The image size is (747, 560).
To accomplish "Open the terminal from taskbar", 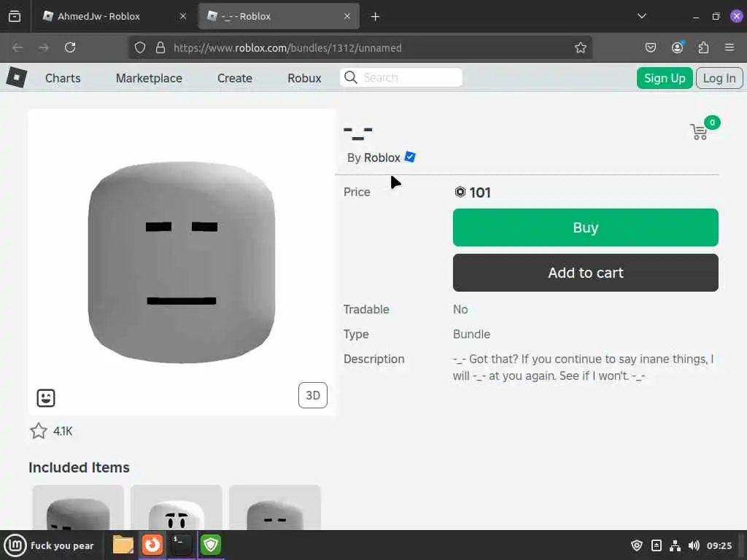I will point(182,545).
